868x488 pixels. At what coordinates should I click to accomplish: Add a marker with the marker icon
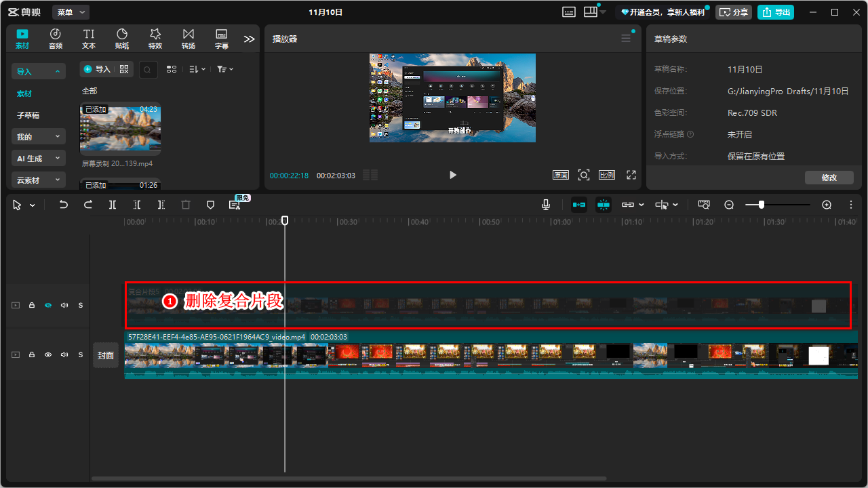210,205
